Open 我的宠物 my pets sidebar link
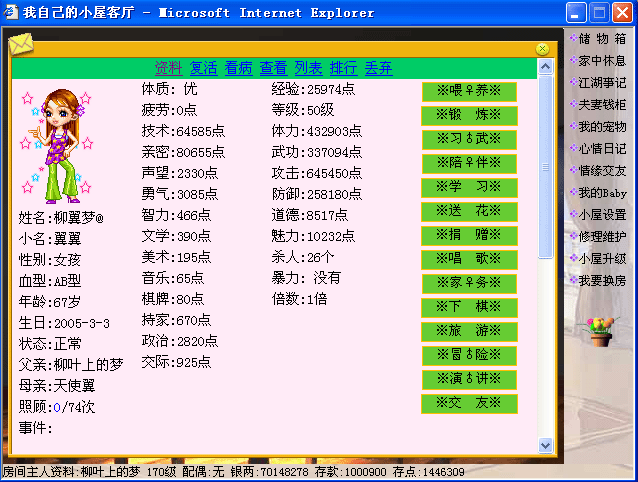The width and height of the screenshot is (638, 482). [x=602, y=127]
